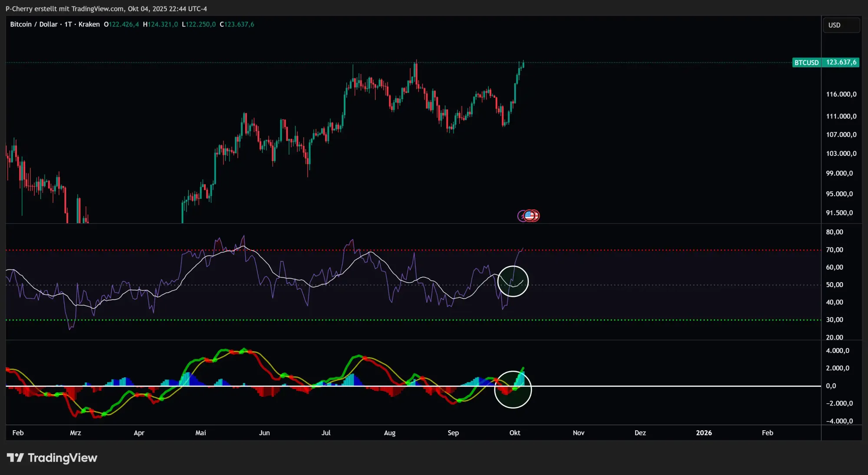Click the 70,00 RSI overbought level label
868x475 pixels.
[834, 250]
